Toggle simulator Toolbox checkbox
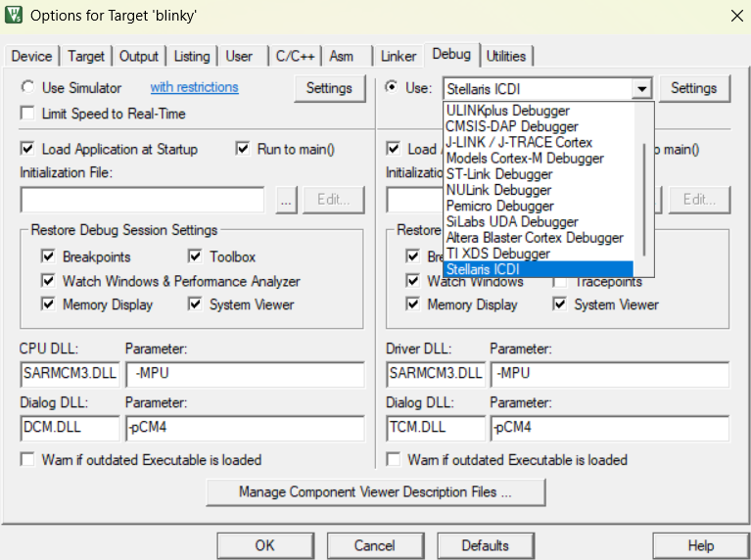The width and height of the screenshot is (751, 560). coord(195,257)
